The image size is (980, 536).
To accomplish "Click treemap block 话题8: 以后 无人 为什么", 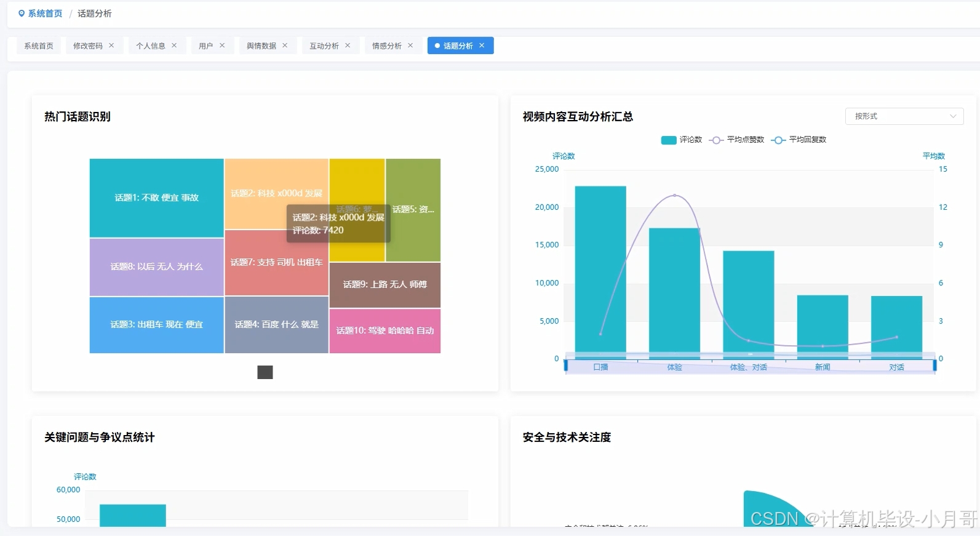I will [157, 267].
